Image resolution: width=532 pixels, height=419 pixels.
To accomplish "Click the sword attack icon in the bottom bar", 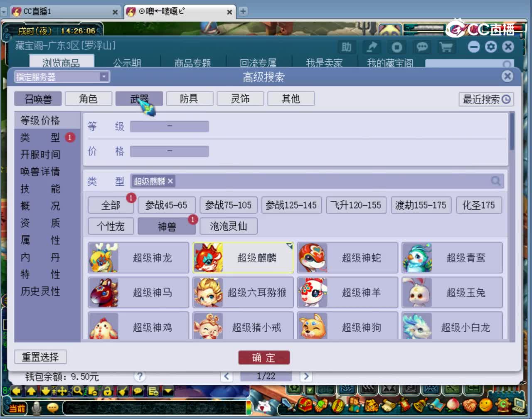I will [x=288, y=405].
